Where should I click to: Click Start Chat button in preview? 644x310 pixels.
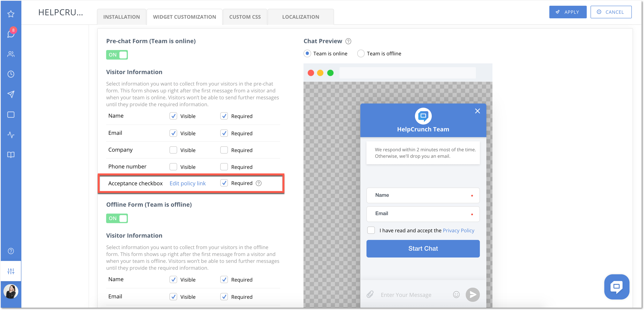point(423,249)
